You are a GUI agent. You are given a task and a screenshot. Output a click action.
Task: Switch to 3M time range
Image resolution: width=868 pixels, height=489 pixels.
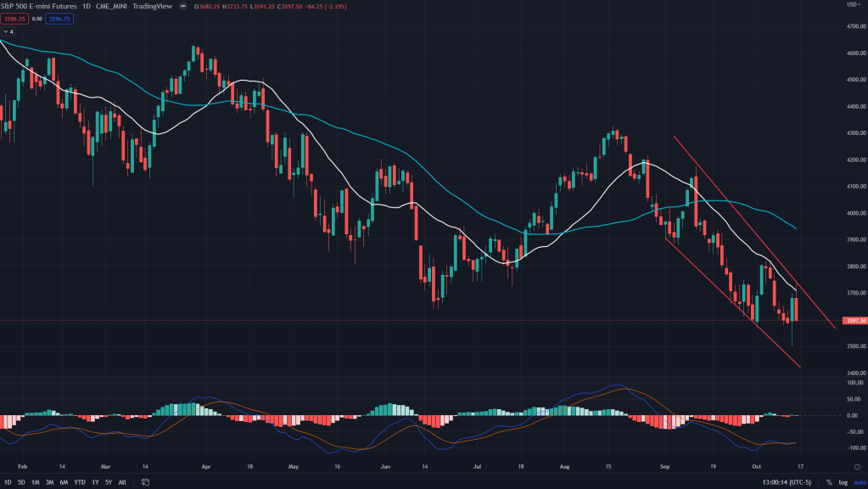click(49, 482)
